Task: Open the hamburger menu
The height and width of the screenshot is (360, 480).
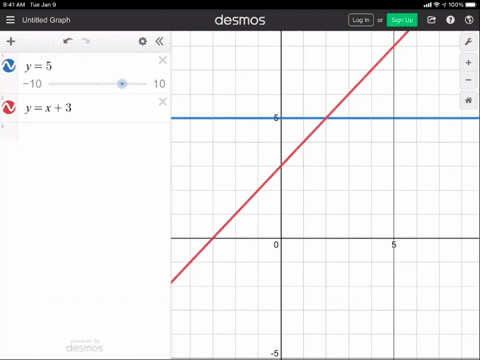Action: (x=10, y=20)
